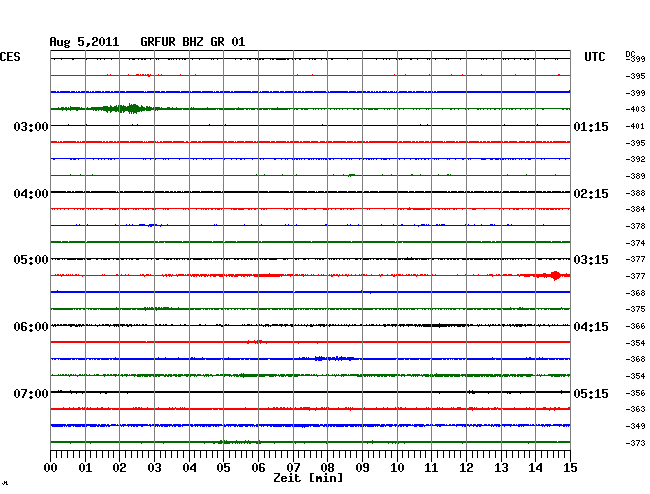This screenshot has width=650, height=494.
Task: Click the date label 'Aug 5,2011'
Action: (x=84, y=42)
